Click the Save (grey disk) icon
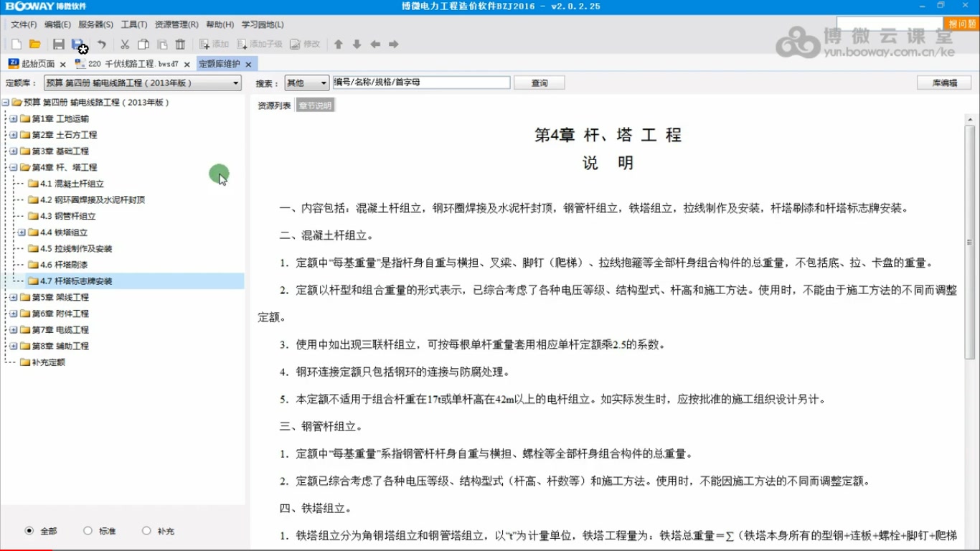980x551 pixels. [x=59, y=44]
